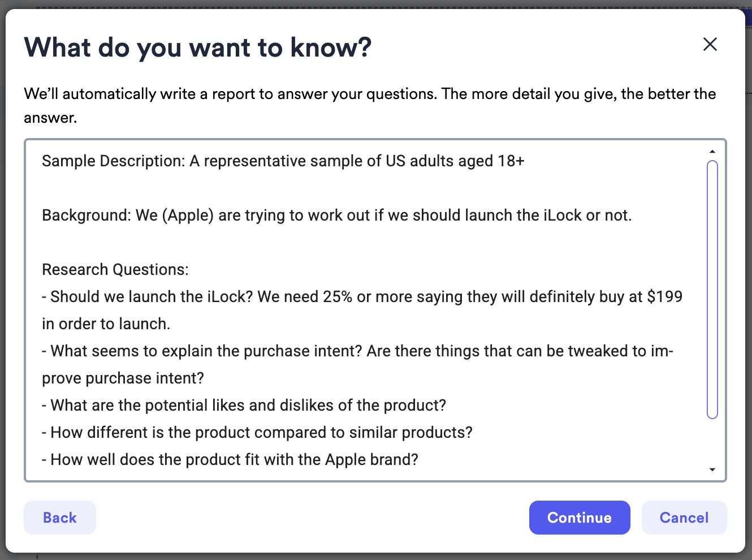Click the Background: We (Apple) line
Viewport: 752px width, 560px height.
pyautogui.click(x=336, y=216)
